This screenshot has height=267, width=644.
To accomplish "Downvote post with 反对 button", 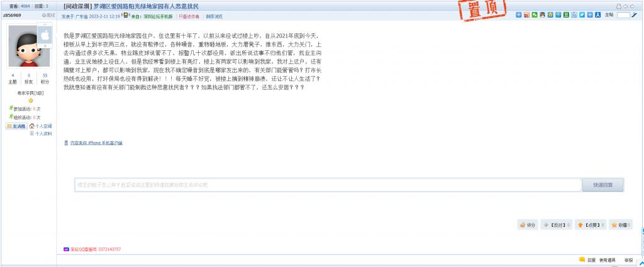I will pyautogui.click(x=556, y=225).
